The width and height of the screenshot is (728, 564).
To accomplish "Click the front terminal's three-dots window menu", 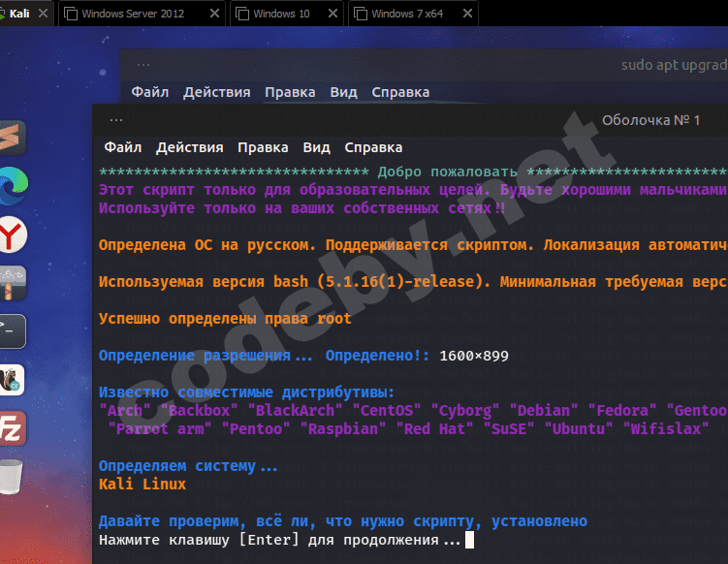I will 116,121.
